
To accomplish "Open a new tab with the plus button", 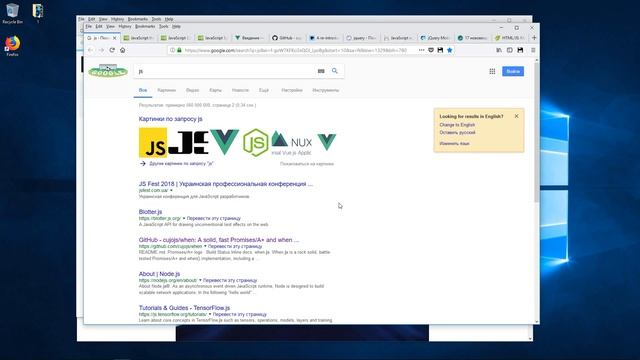I will 534,38.
